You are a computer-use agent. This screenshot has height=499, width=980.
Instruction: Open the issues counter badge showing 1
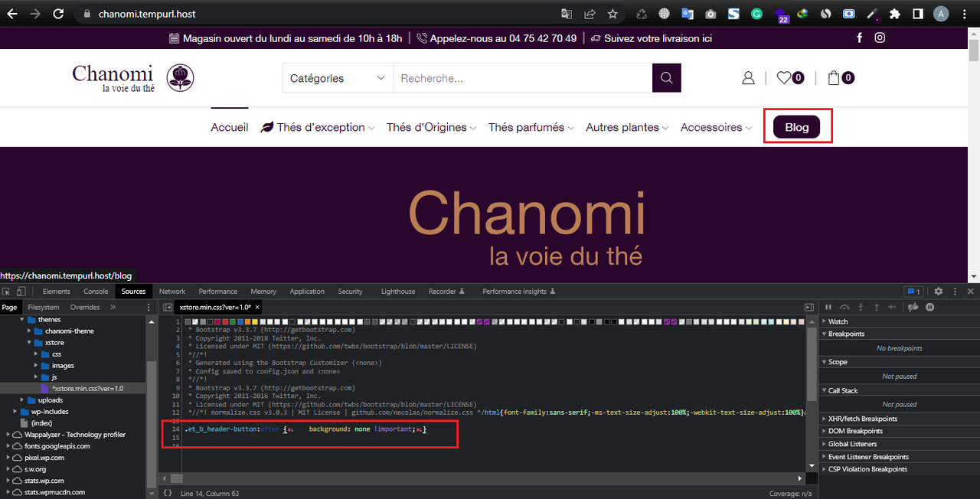913,292
